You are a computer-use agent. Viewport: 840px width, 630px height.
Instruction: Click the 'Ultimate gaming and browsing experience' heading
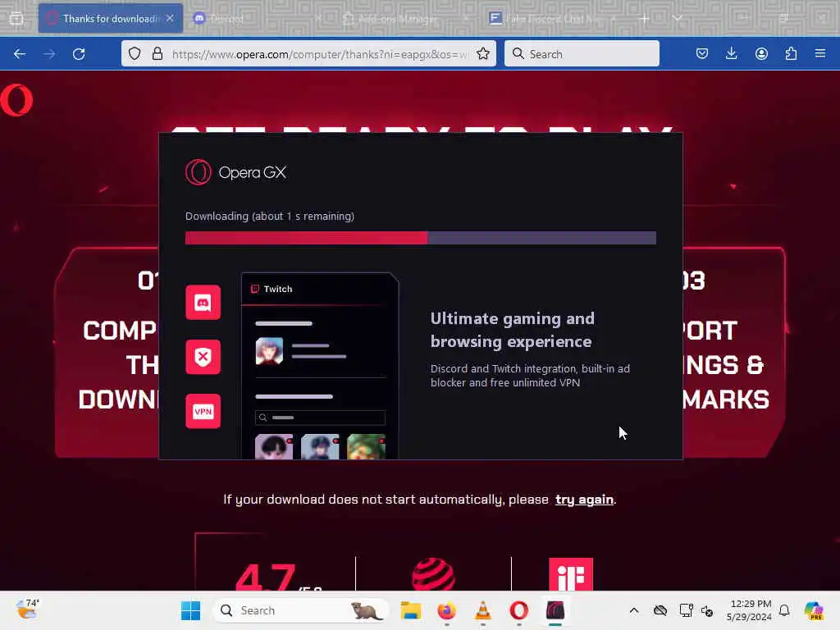pos(513,330)
